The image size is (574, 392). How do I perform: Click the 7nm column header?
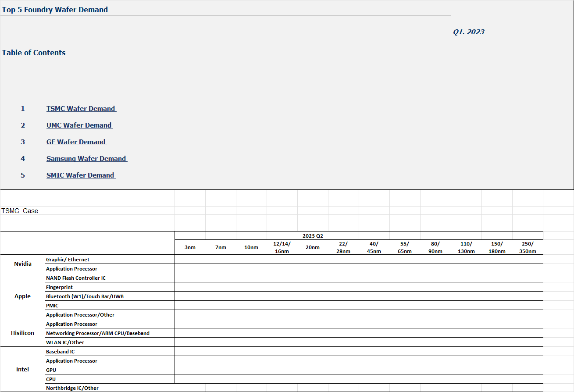(221, 247)
